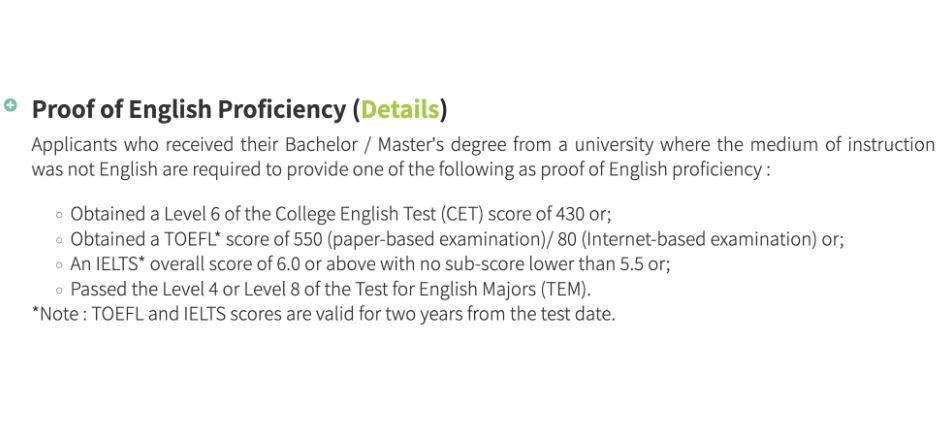Click the bullet before the CET requirement
The image size is (945, 427).
tap(60, 214)
